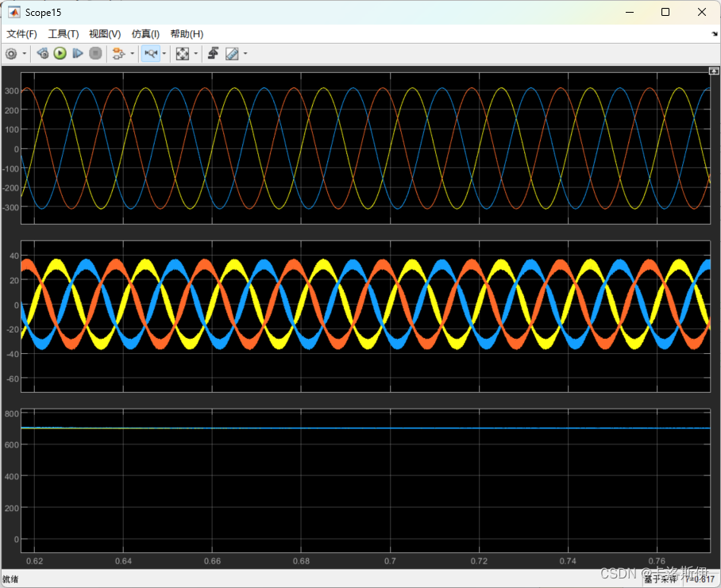
Task: Click the step forward button
Action: click(78, 54)
